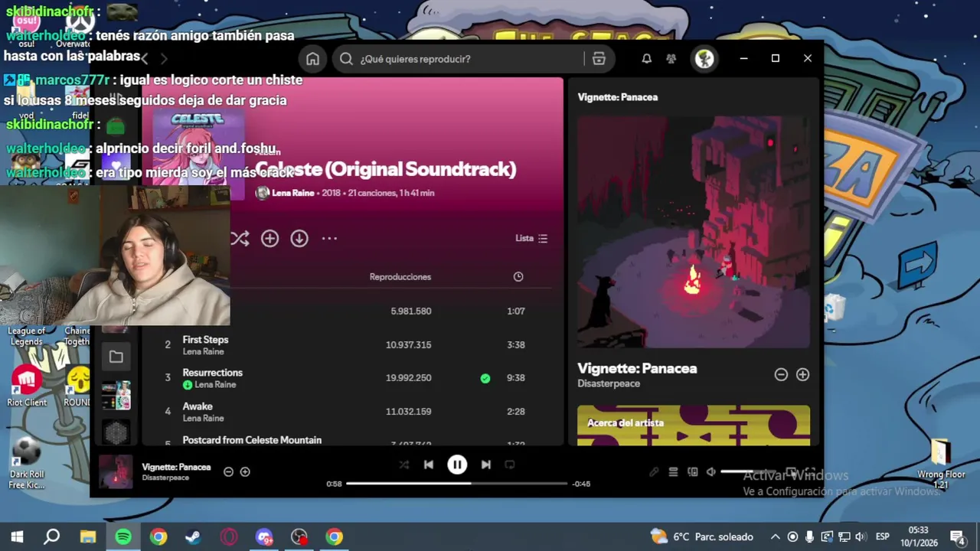Sort by the 'Reproducciones' column header
The width and height of the screenshot is (980, 551).
pos(400,277)
